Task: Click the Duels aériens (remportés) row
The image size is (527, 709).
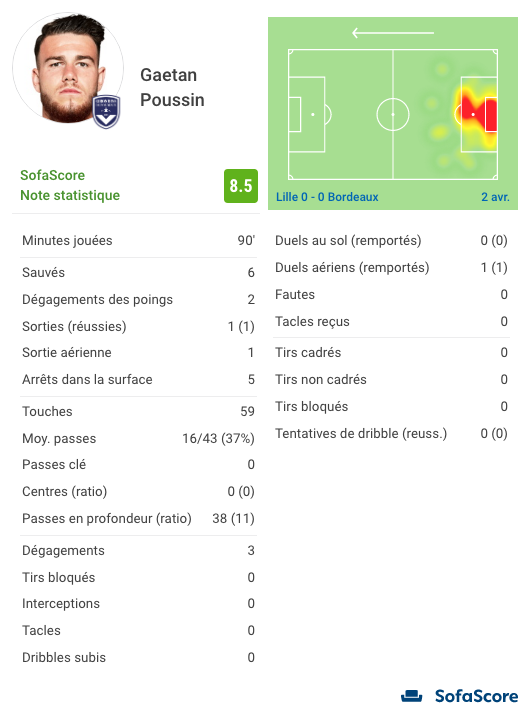Action: [x=391, y=267]
